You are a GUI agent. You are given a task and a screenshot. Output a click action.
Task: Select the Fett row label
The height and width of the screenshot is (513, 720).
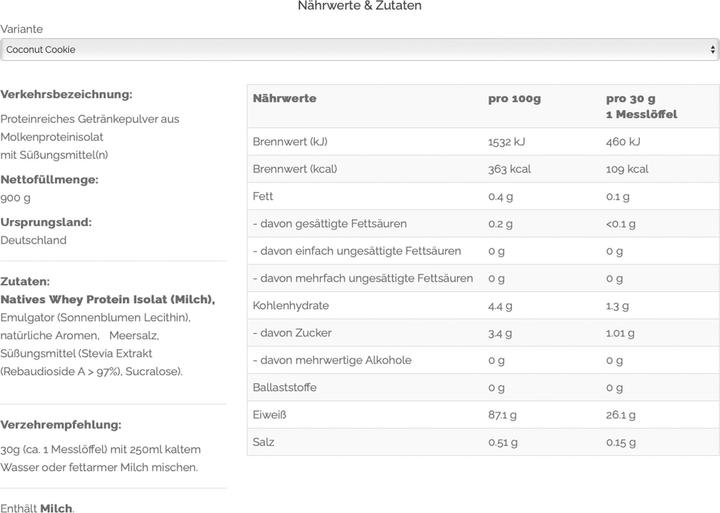[263, 197]
